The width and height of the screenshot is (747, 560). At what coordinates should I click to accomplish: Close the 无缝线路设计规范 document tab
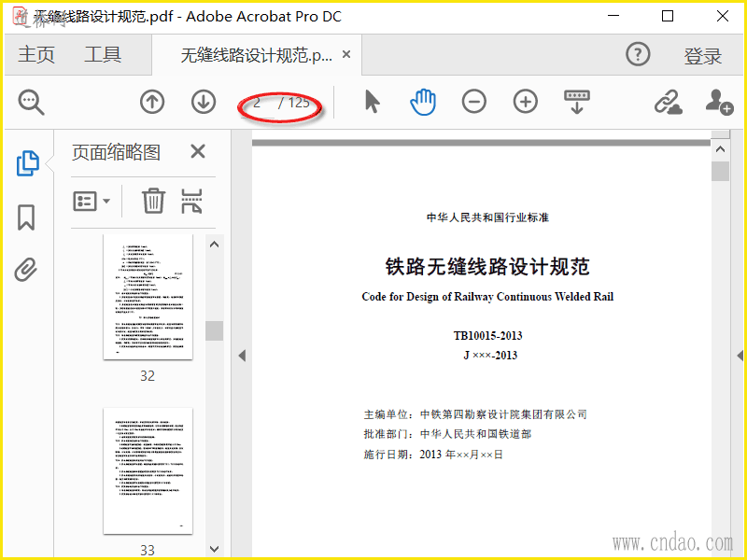tap(346, 55)
